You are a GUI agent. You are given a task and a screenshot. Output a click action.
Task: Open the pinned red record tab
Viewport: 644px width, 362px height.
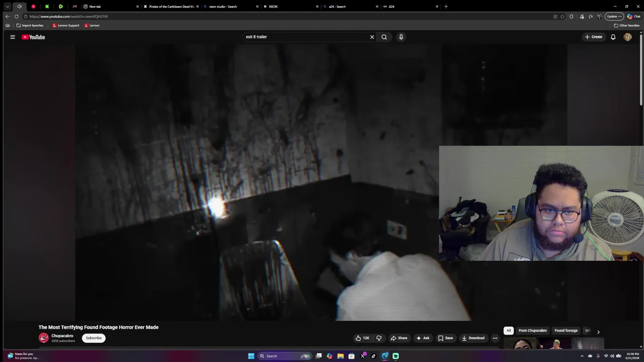coord(33,7)
